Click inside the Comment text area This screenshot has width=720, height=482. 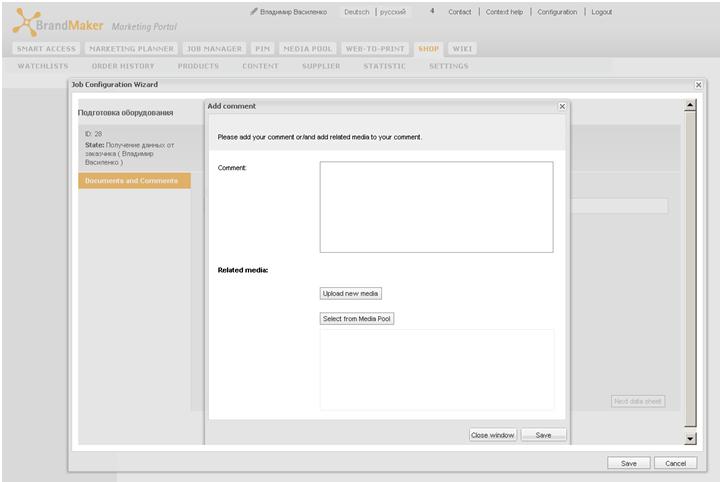pos(436,207)
